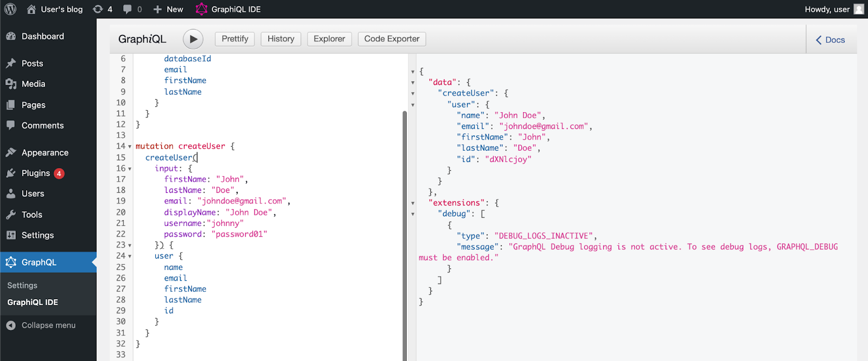Click the Users sidebar icon
The width and height of the screenshot is (868, 361).
coord(11,194)
